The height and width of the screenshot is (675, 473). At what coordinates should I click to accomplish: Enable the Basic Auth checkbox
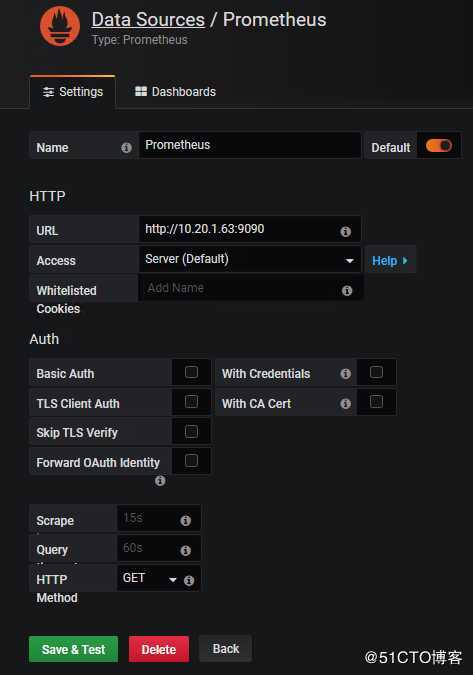191,372
